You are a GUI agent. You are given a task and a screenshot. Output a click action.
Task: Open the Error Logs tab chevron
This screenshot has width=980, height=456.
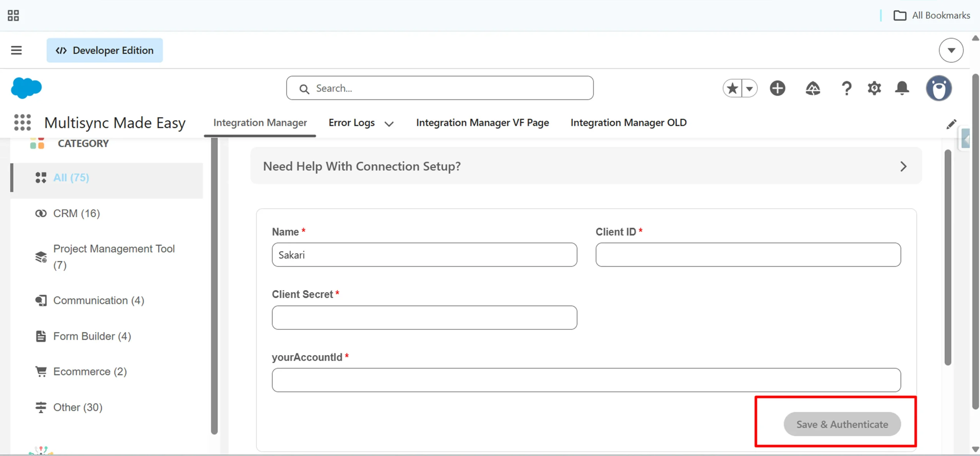tap(389, 124)
